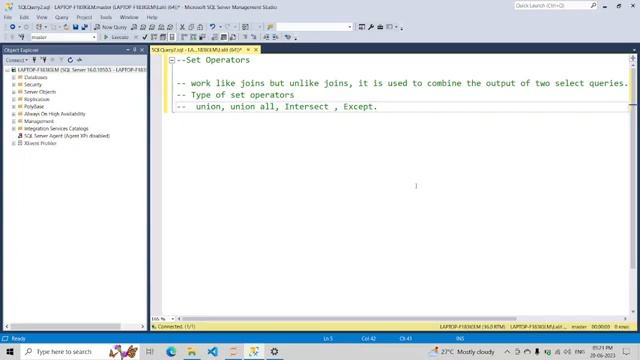Screen dimensions: 640x360
Task: Comment out the selected lines icon
Action: click(x=245, y=37)
